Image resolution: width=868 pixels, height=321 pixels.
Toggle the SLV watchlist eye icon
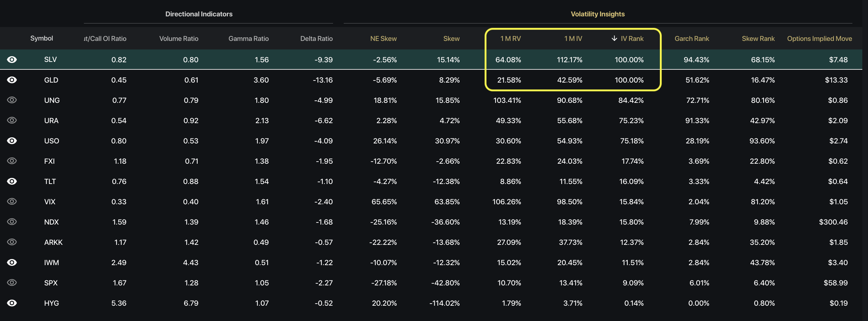pyautogui.click(x=12, y=59)
